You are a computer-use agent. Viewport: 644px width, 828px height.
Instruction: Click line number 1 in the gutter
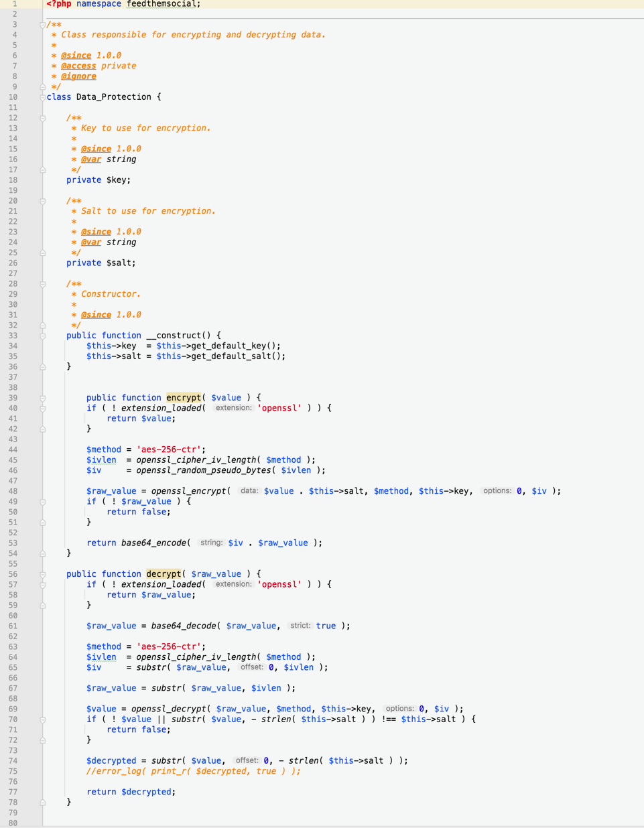tap(14, 4)
